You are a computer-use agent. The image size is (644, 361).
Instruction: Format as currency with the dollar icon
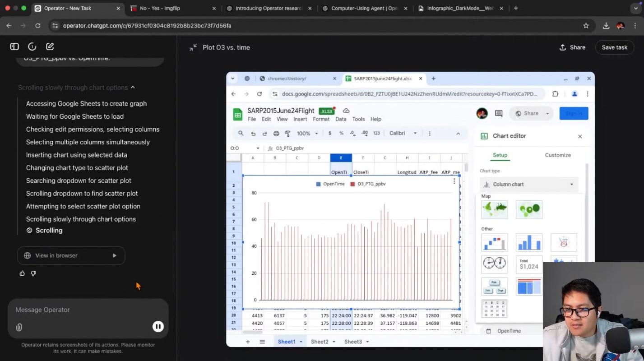tap(330, 133)
